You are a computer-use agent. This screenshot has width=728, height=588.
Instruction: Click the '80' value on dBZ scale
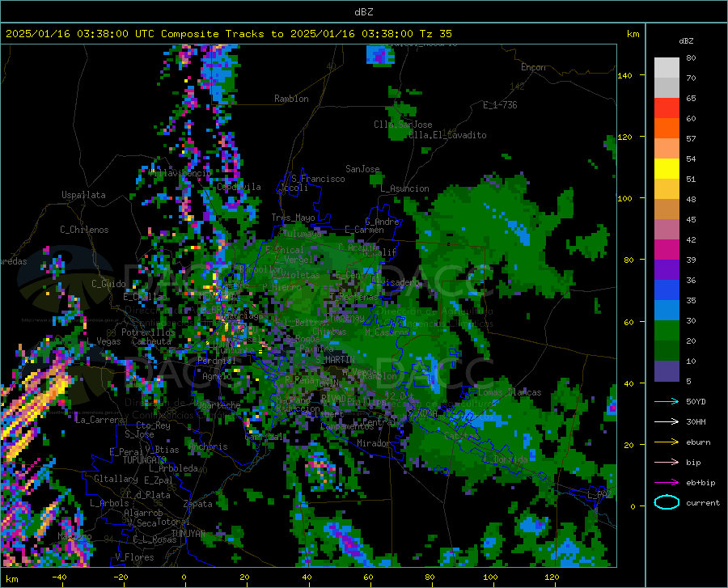tap(691, 58)
